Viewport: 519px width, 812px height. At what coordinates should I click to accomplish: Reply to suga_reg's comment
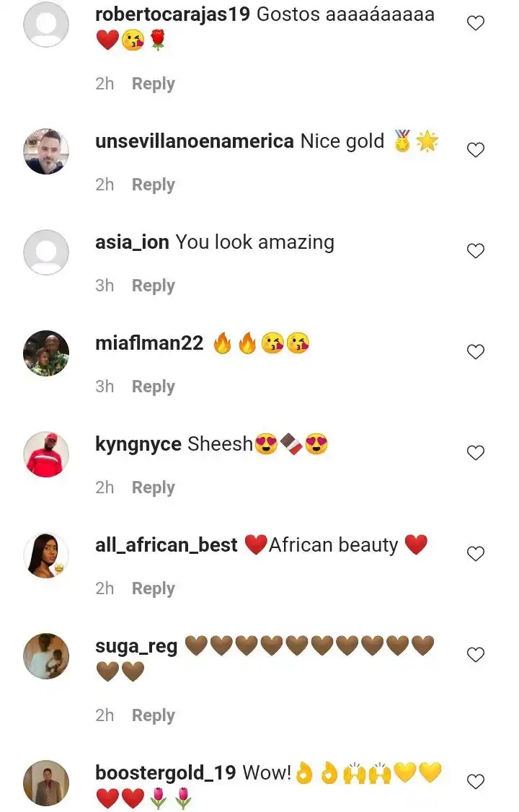(x=153, y=715)
